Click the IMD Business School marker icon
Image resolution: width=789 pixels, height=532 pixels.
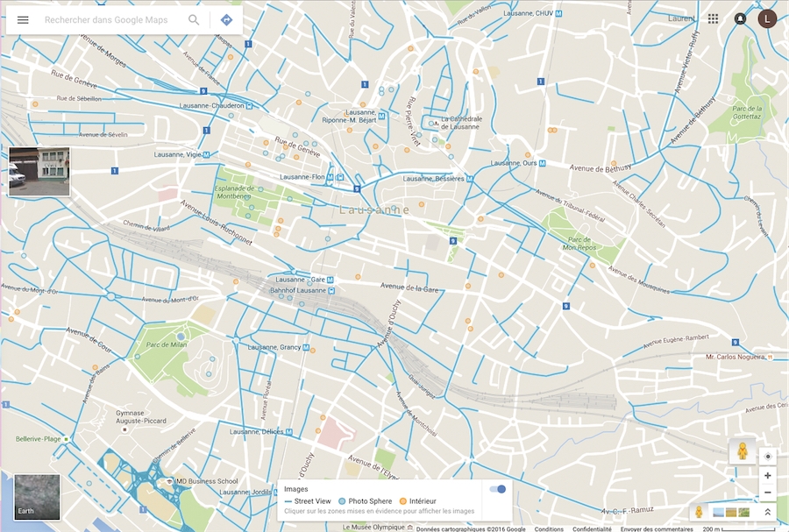pos(169,481)
